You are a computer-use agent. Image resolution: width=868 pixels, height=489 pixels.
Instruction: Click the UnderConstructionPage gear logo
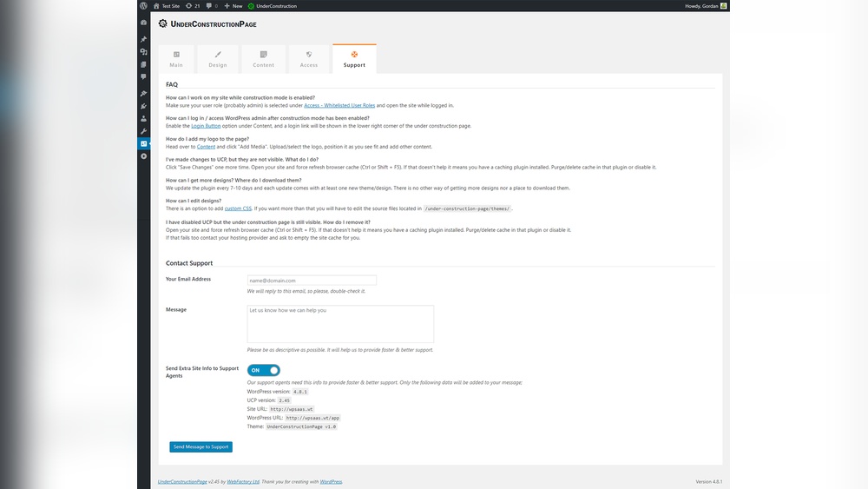(162, 23)
